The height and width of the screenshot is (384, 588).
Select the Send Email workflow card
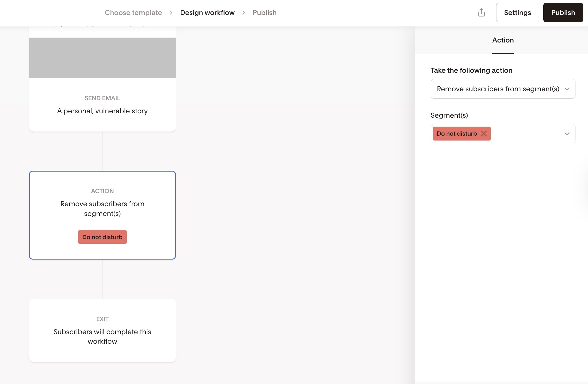pos(102,105)
